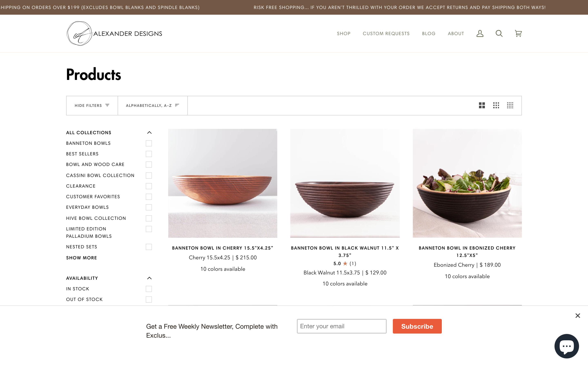
Task: Open the Banneton Bowl in Cherry thumbnail
Action: (222, 183)
